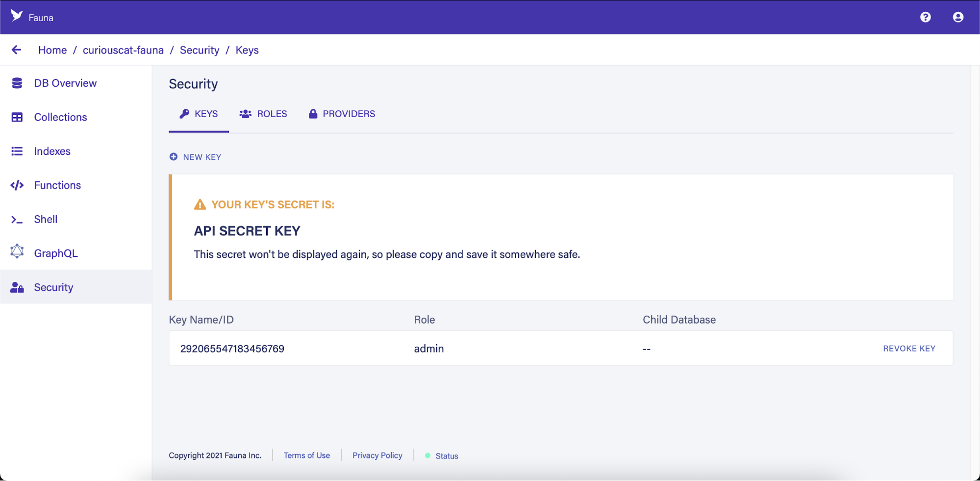Click the DB Overview database icon
Image resolution: width=980 pixels, height=481 pixels.
tap(17, 83)
